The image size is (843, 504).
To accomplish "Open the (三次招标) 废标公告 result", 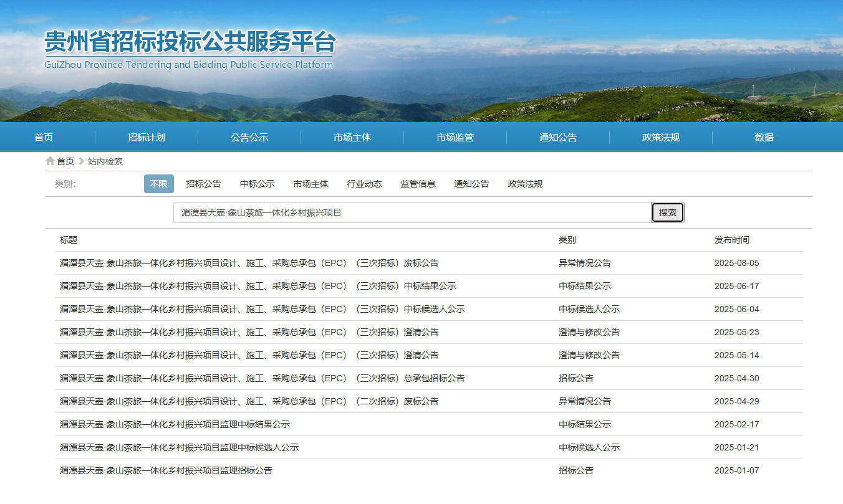I will 249,263.
